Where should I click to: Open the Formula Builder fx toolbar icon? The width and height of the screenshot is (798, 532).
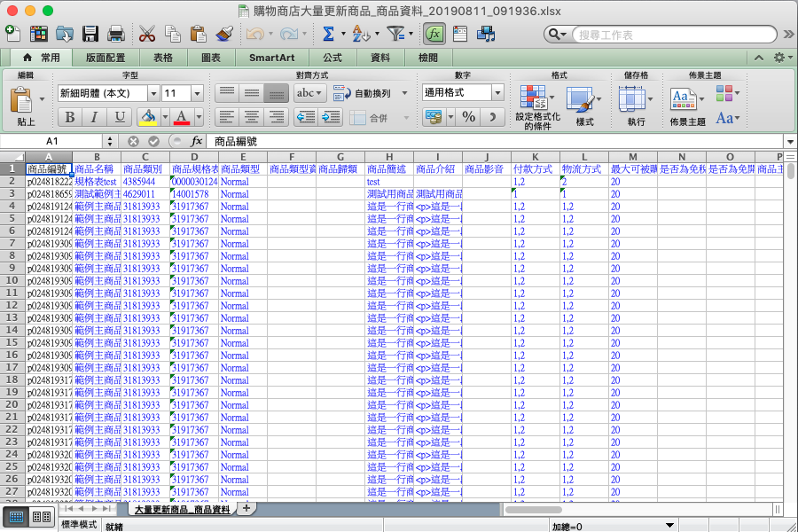click(x=434, y=34)
